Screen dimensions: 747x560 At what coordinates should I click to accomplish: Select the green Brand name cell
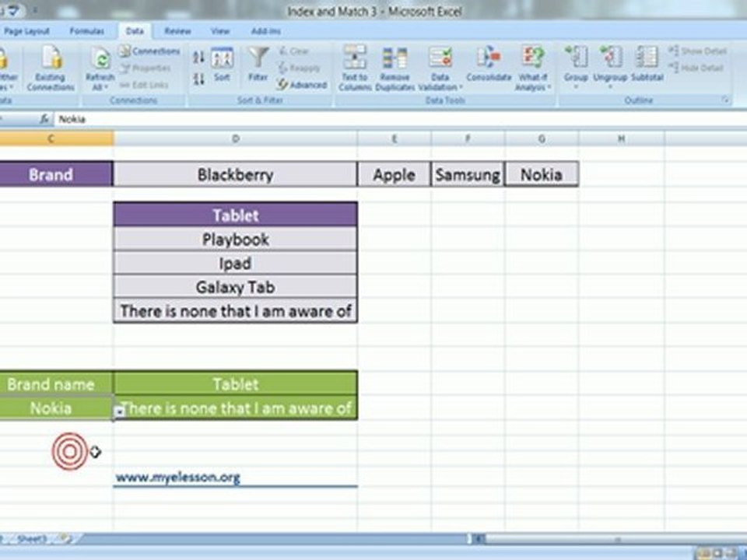[x=56, y=383]
